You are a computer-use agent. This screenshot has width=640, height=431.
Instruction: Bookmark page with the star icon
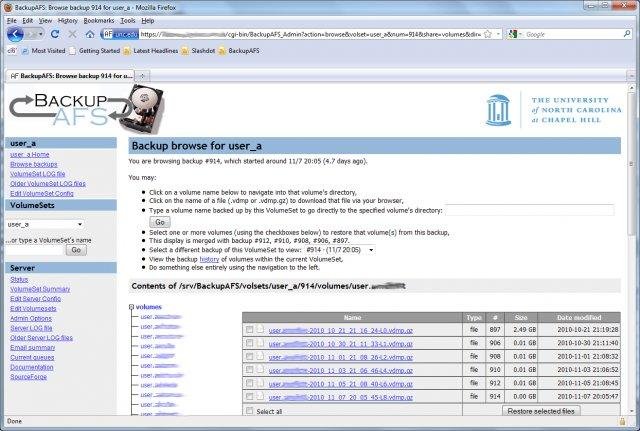pyautogui.click(x=487, y=34)
